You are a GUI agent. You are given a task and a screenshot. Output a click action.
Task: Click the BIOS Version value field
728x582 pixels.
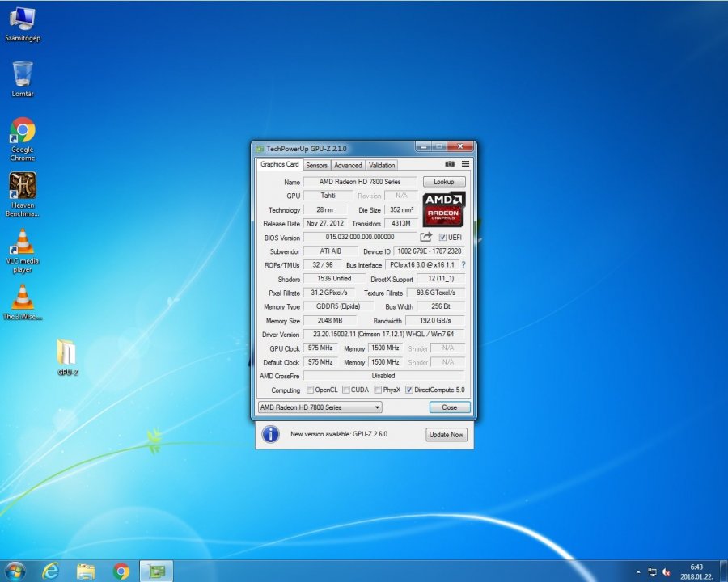(359, 237)
